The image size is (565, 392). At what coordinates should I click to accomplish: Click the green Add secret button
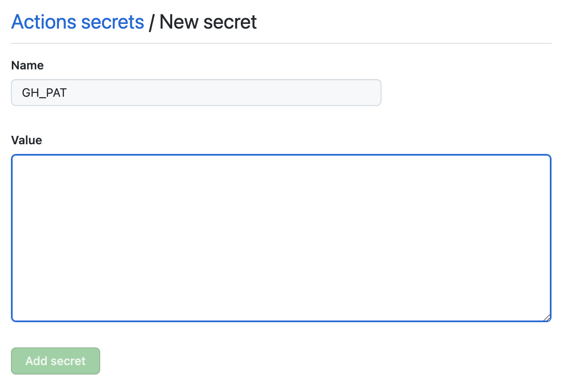pyautogui.click(x=56, y=361)
